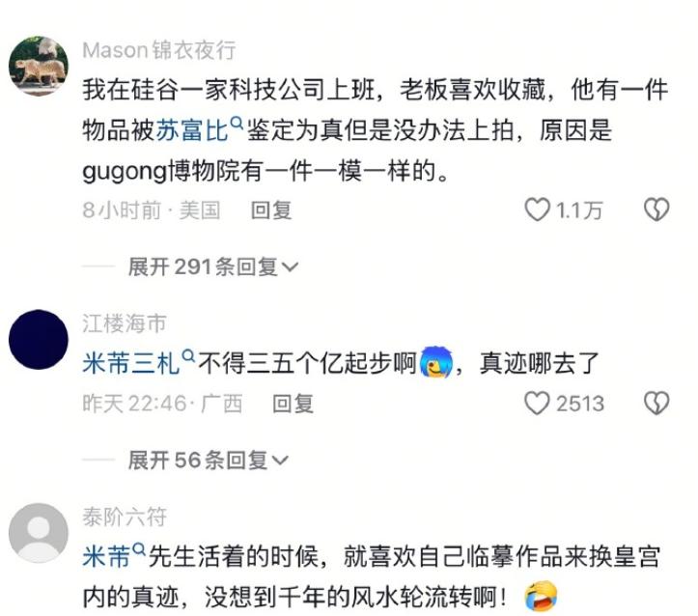The height and width of the screenshot is (616, 698).
Task: Expand 展开291条回复
Action: click(212, 267)
